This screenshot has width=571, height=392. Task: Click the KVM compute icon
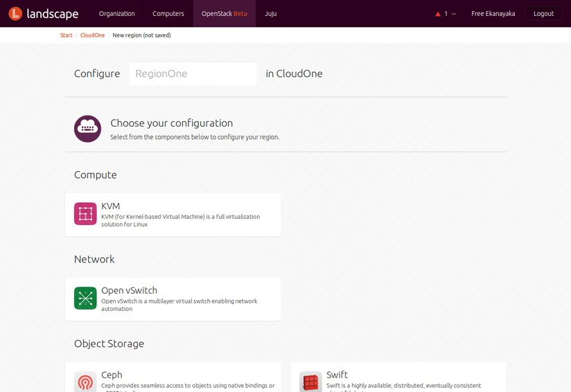click(85, 213)
